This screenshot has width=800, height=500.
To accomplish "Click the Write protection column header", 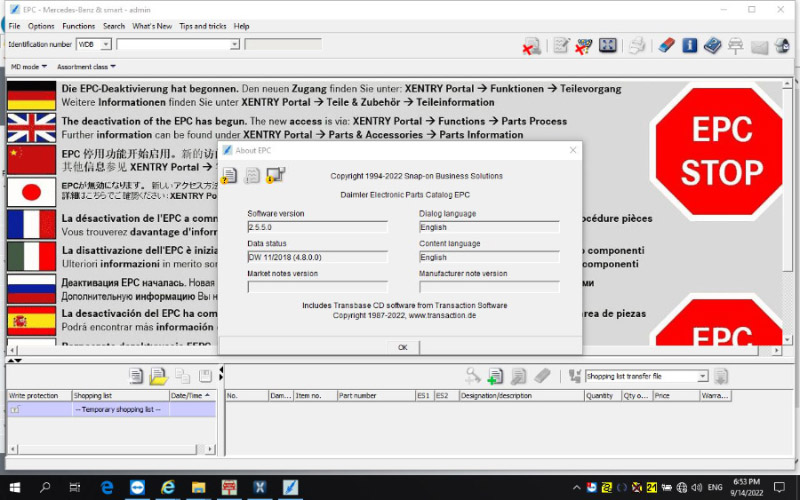I will pyautogui.click(x=40, y=395).
